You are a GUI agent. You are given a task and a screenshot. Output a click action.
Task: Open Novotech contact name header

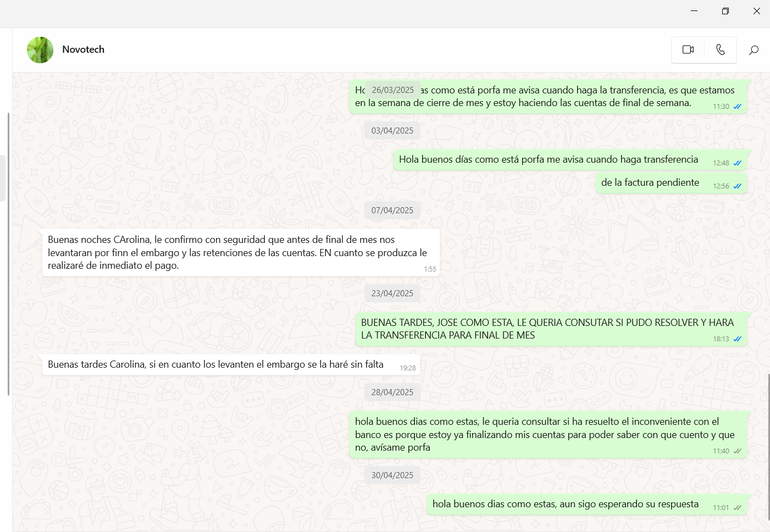click(x=83, y=49)
